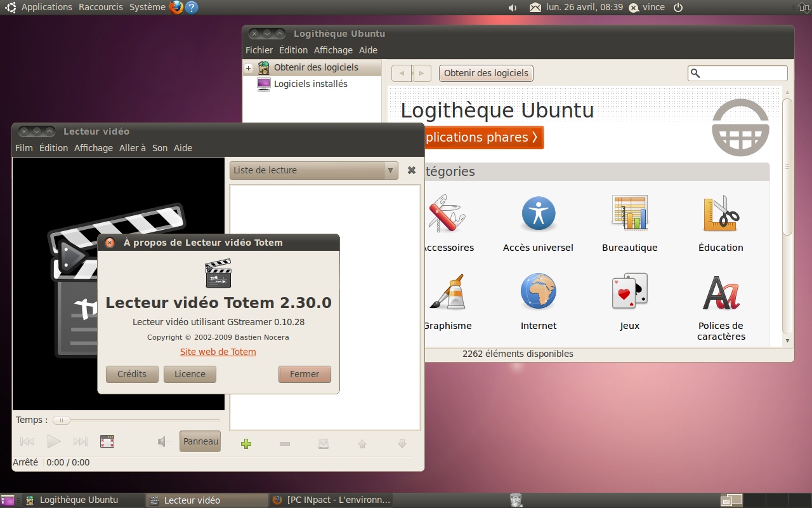Launch Firefox from the top panel
The width and height of the screenshot is (812, 508).
[x=176, y=8]
